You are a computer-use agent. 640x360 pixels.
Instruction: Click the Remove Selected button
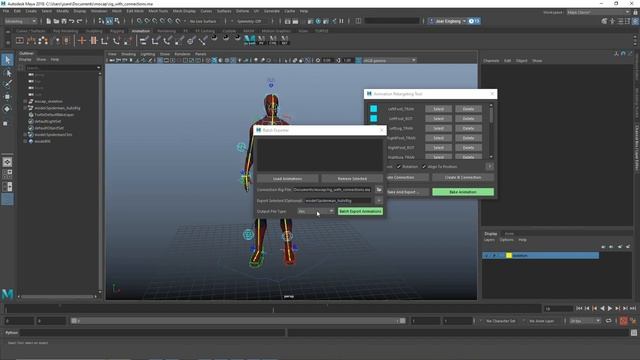pos(352,178)
